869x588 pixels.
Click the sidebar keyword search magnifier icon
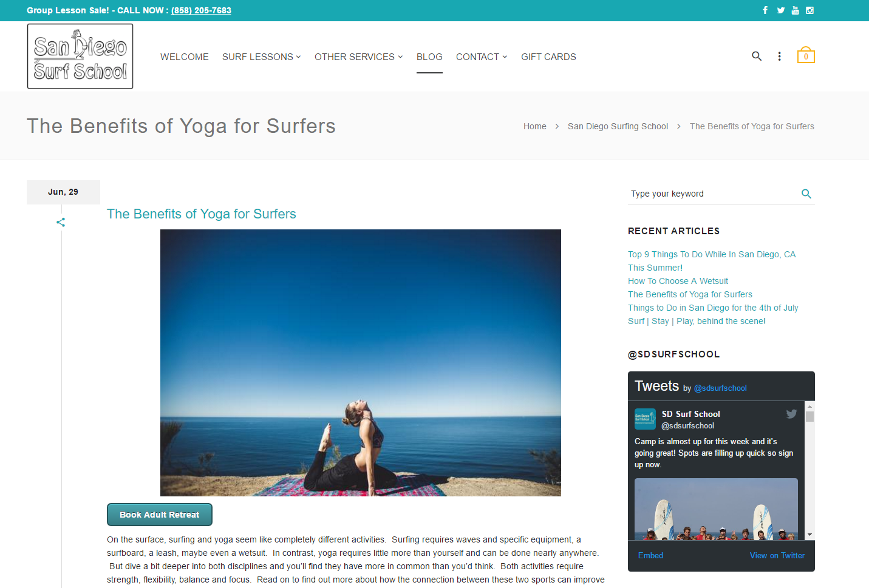click(x=806, y=194)
